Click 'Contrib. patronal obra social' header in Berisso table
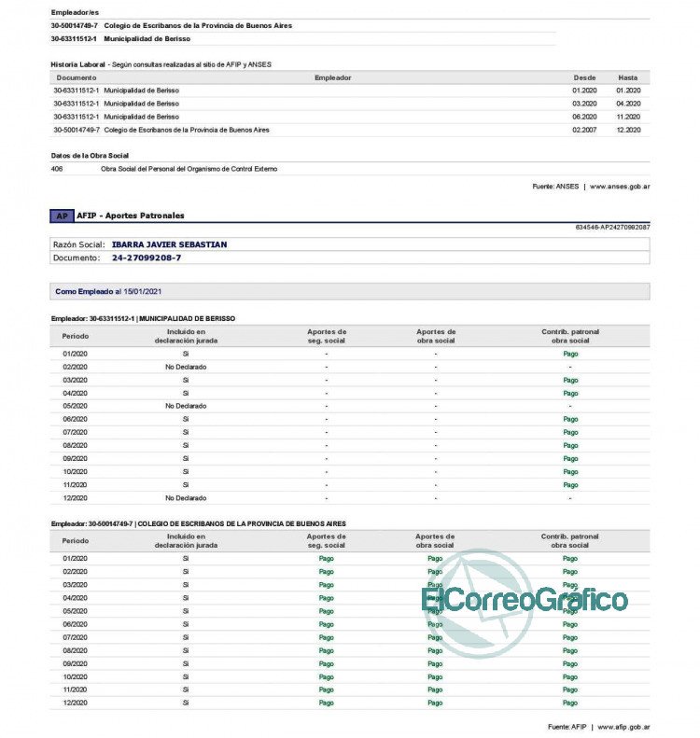700x738 pixels. coord(570,336)
